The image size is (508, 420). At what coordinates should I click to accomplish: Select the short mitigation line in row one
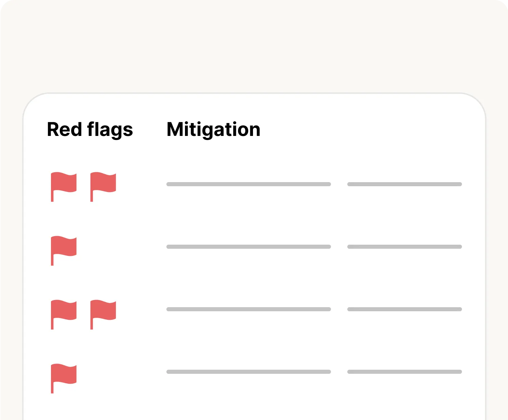point(404,184)
